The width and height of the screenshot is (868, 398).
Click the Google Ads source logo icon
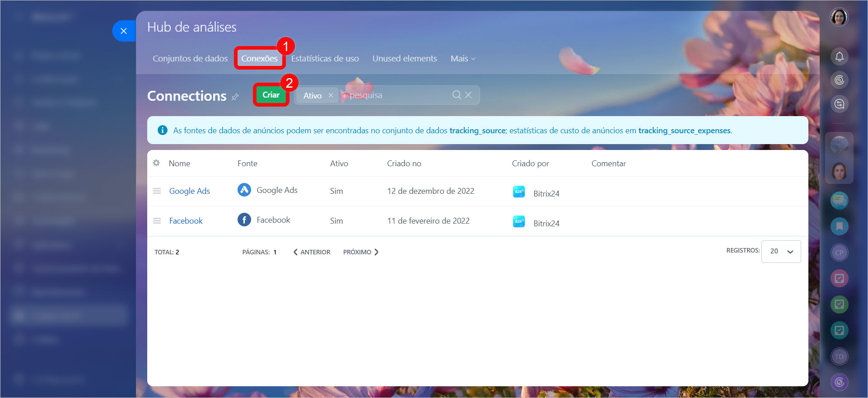pyautogui.click(x=244, y=190)
